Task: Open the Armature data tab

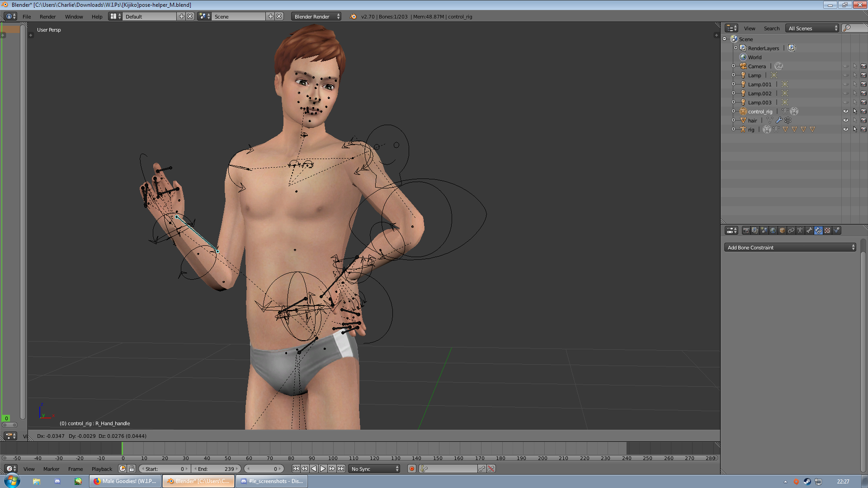Action: [800, 230]
